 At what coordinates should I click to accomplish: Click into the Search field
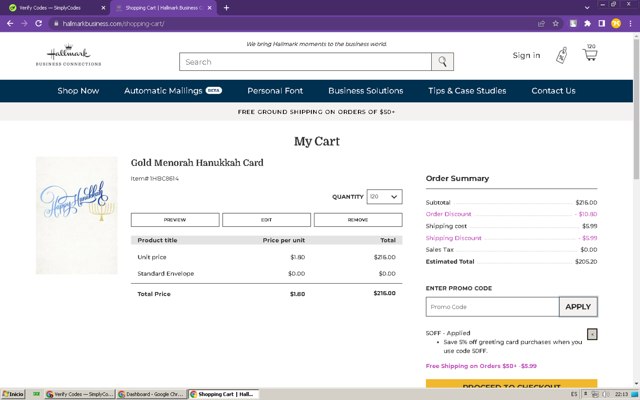tap(305, 62)
